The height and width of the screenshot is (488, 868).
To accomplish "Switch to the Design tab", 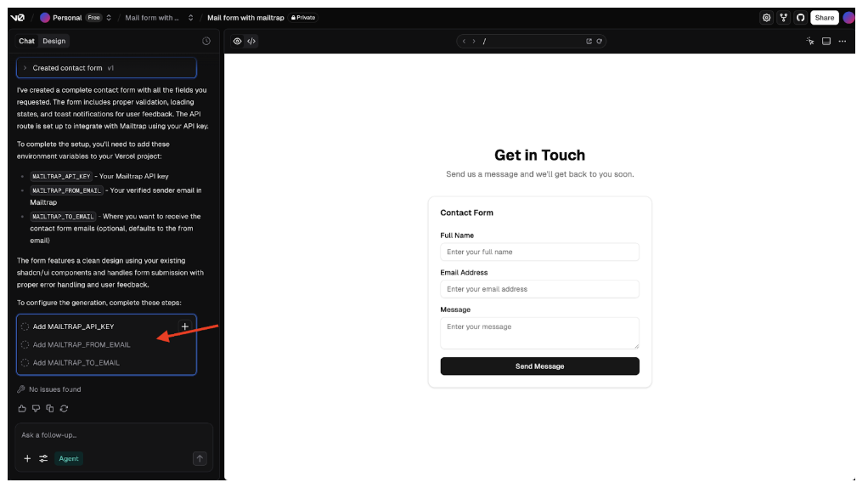I will 54,41.
